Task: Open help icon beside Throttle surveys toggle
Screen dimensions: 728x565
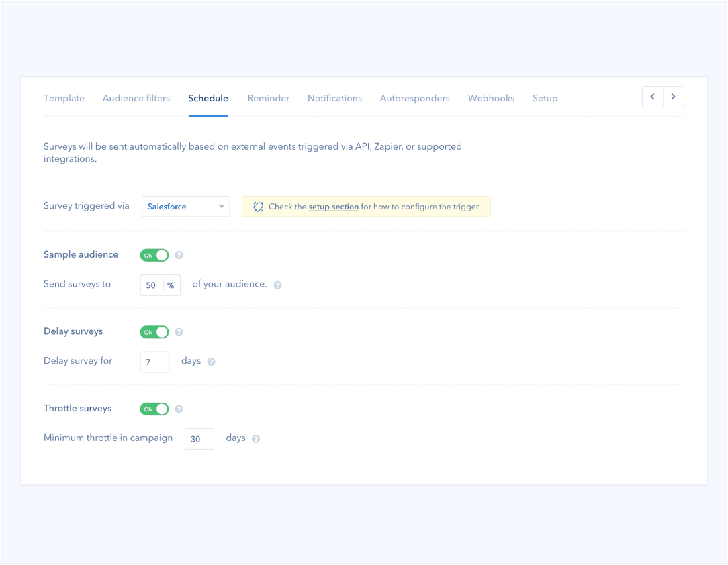Action: [x=179, y=409]
